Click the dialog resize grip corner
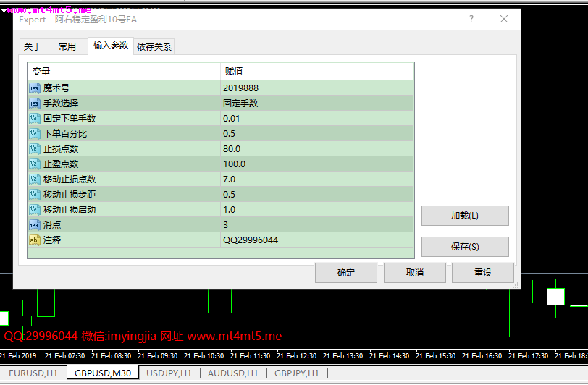 (x=516, y=286)
